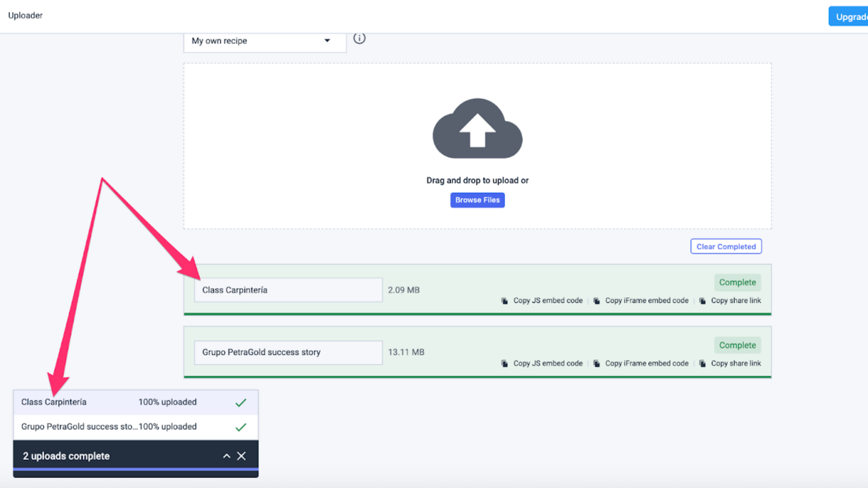Dismiss the 2 uploads complete panel
The height and width of the screenshot is (488, 868).
pos(242,456)
